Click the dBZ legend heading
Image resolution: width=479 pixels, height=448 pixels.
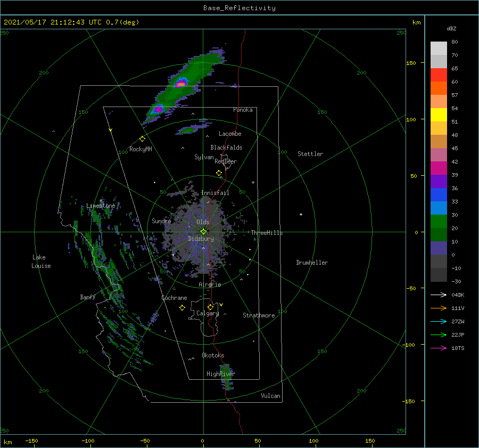[x=451, y=28]
